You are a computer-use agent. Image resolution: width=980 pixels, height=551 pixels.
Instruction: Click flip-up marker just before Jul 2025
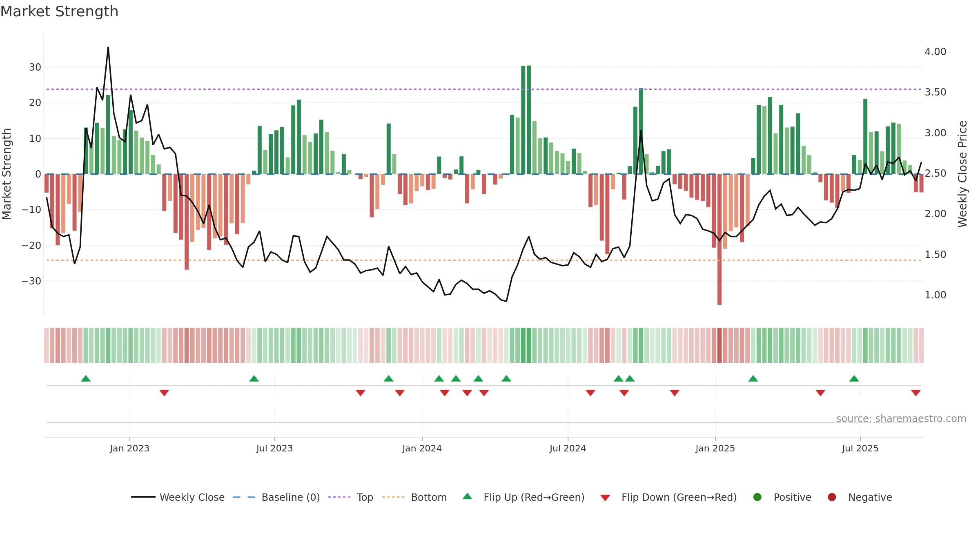854,378
